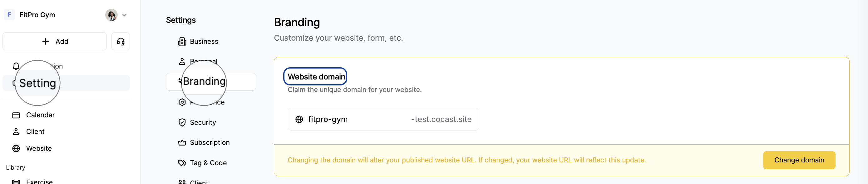Open the Subscription crown icon
This screenshot has width=868, height=184.
pos(182,142)
